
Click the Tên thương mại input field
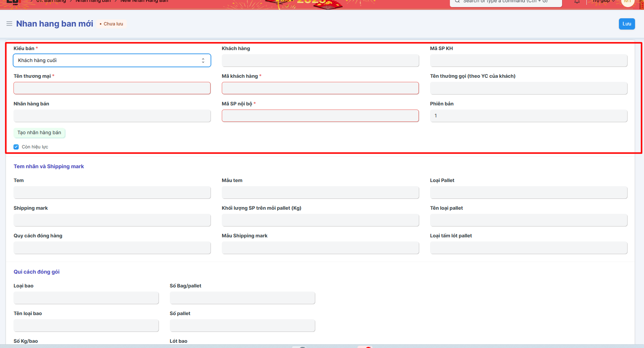tap(112, 88)
